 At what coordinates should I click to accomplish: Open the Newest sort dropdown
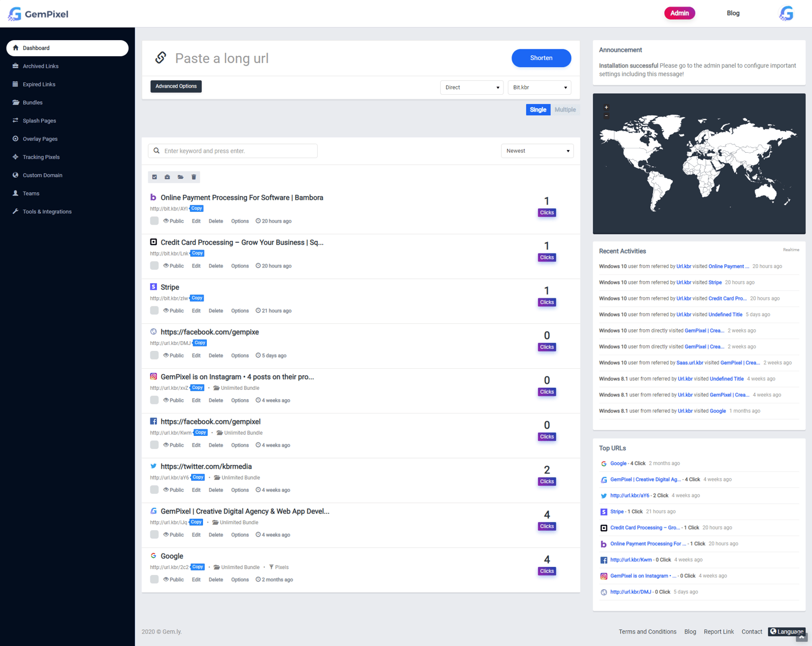click(537, 151)
